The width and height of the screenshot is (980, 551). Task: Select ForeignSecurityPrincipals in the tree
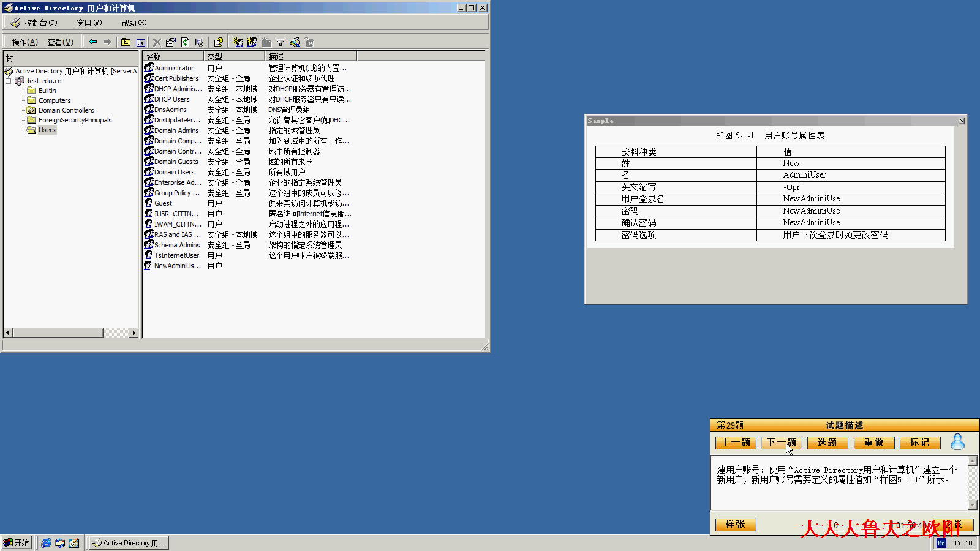click(75, 120)
